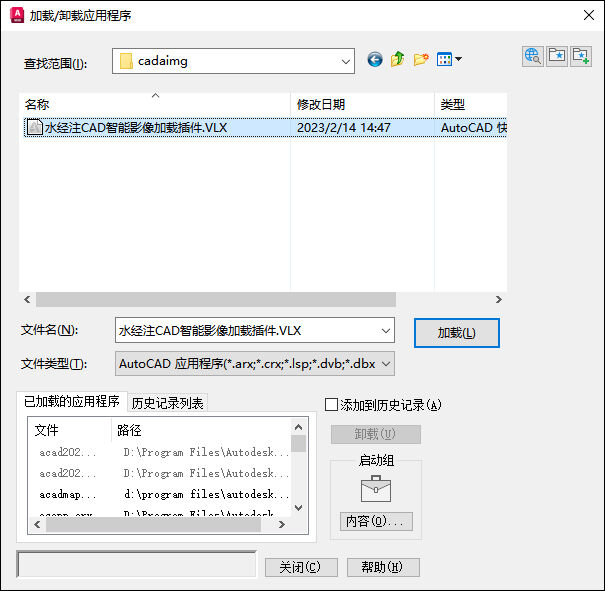The width and height of the screenshot is (605, 591).
Task: Click loaded apps scroll down arrow
Action: click(298, 508)
